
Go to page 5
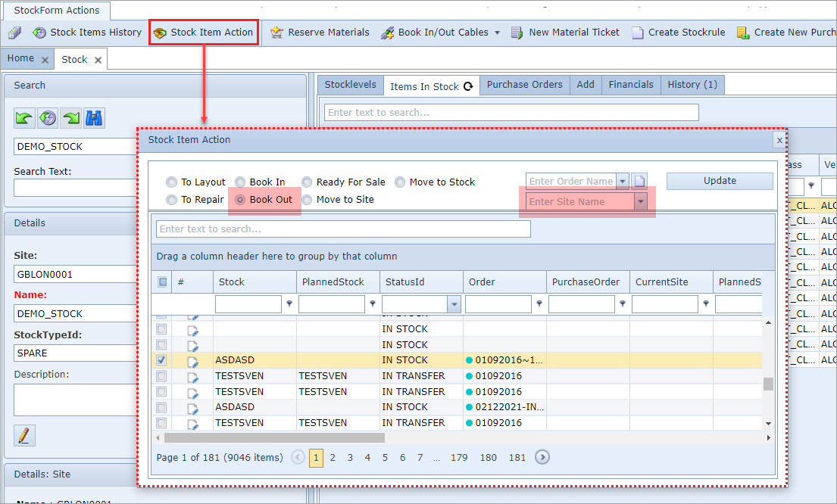pos(385,458)
